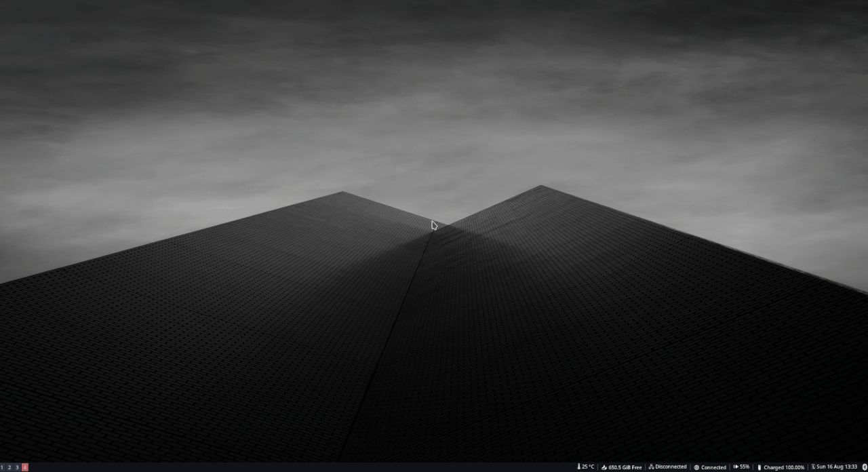Click the battery icon
This screenshot has width=868, height=472.
[759, 467]
